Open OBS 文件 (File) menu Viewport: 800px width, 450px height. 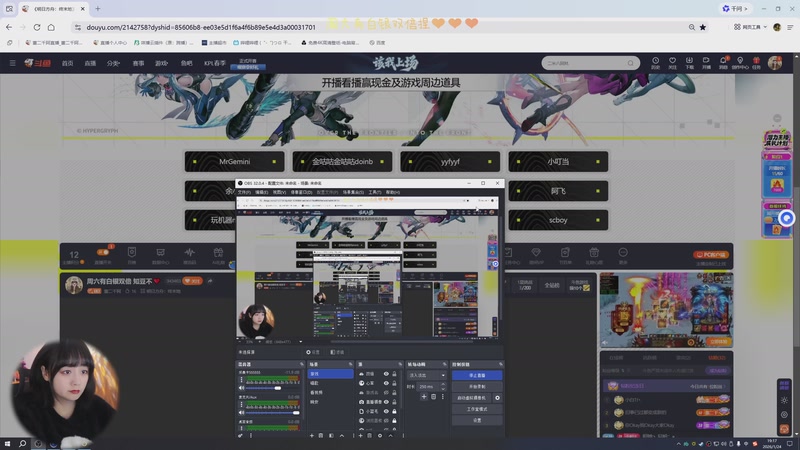click(244, 192)
